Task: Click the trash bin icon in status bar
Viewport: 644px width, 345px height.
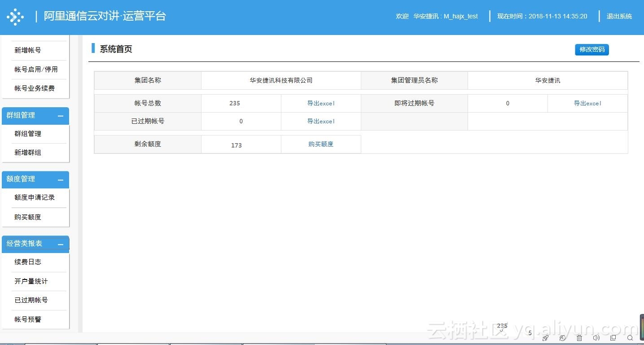Action: [x=579, y=338]
